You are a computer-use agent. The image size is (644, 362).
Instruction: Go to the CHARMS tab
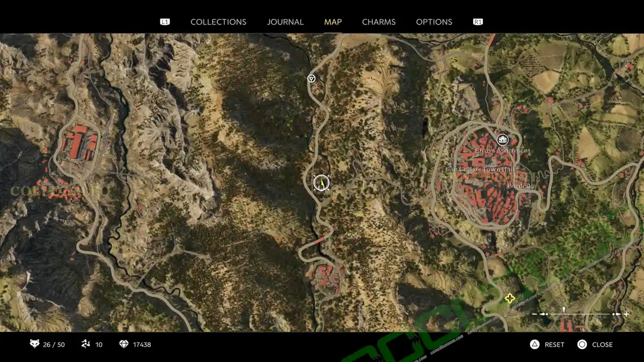pos(379,22)
